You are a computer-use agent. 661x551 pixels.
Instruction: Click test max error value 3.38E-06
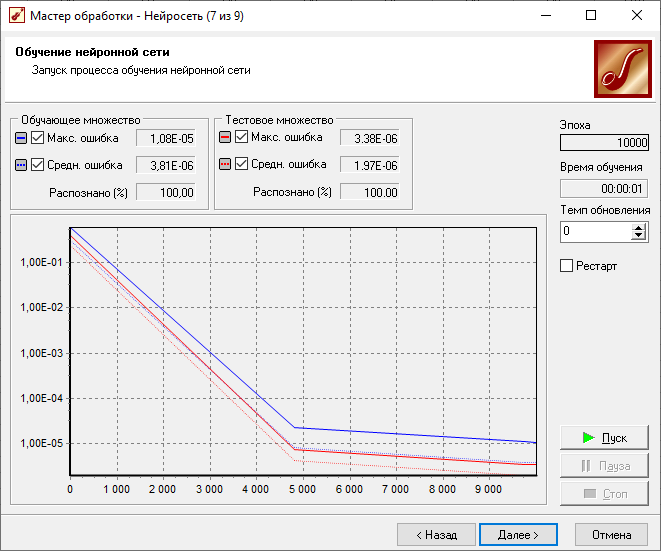click(370, 138)
